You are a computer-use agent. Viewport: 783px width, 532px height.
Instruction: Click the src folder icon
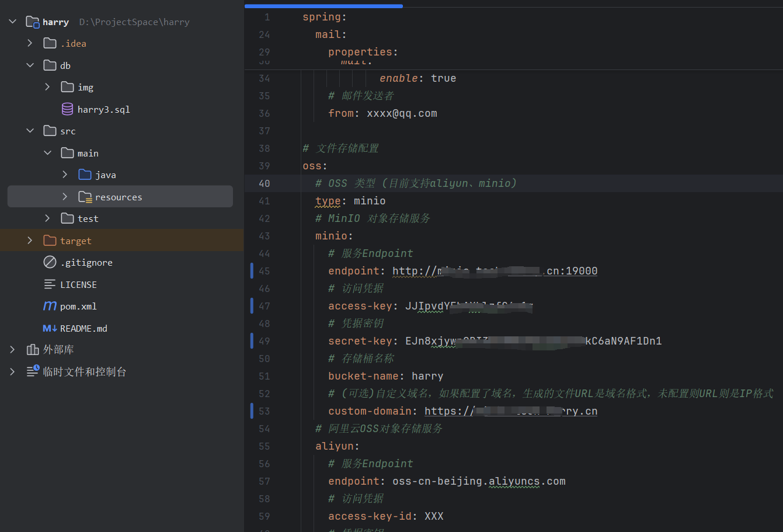[x=50, y=131]
